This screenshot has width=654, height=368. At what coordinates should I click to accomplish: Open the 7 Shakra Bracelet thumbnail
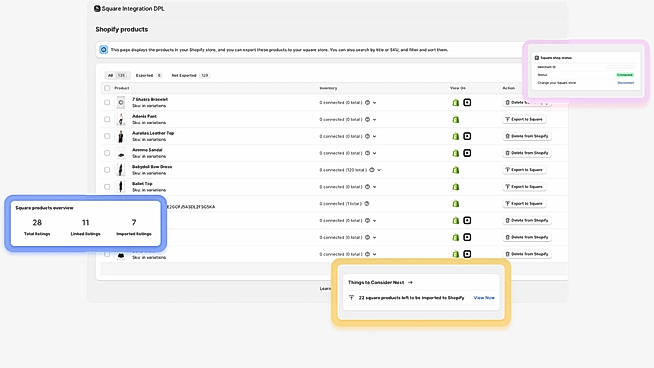coord(121,102)
